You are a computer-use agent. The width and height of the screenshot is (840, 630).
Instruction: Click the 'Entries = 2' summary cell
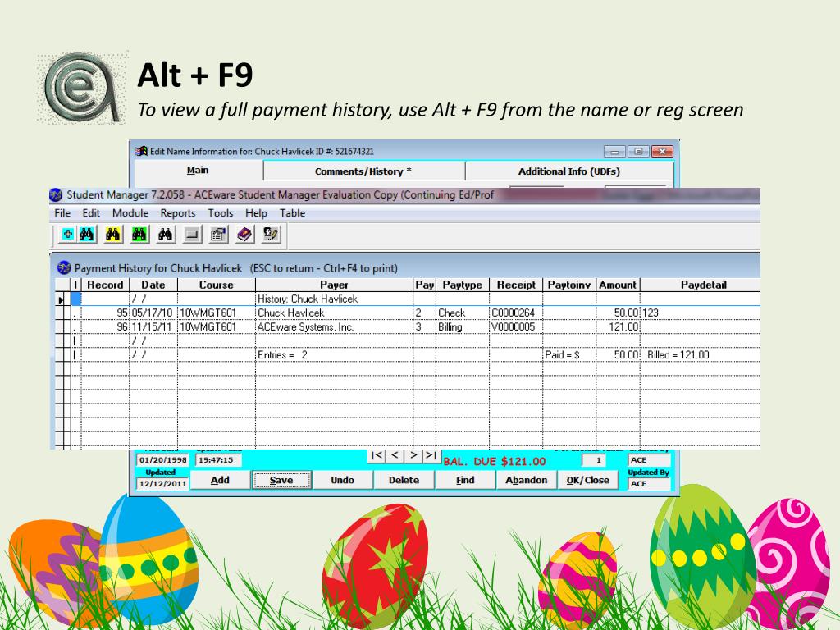click(x=335, y=354)
